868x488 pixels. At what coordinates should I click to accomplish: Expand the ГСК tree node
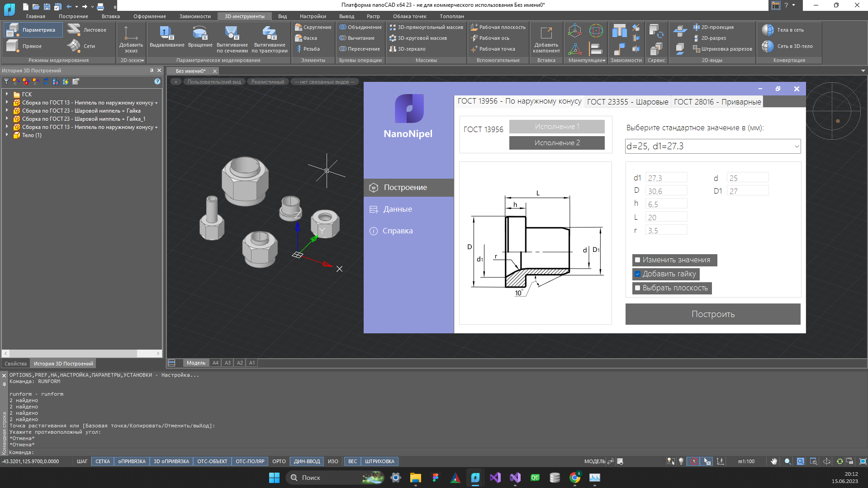[7, 95]
